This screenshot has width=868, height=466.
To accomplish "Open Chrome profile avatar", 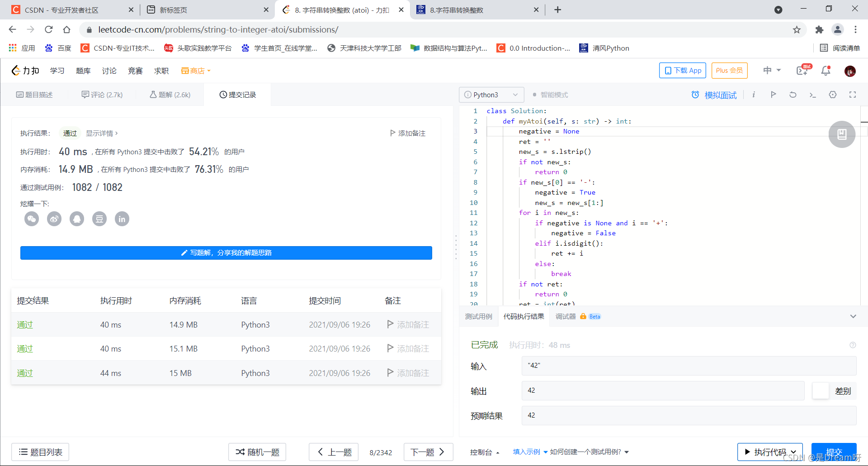I will click(837, 29).
